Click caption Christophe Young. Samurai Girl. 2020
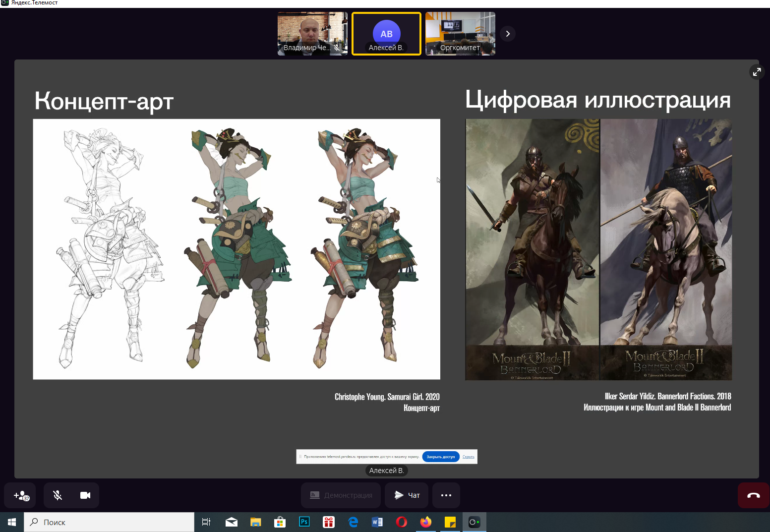 point(387,397)
